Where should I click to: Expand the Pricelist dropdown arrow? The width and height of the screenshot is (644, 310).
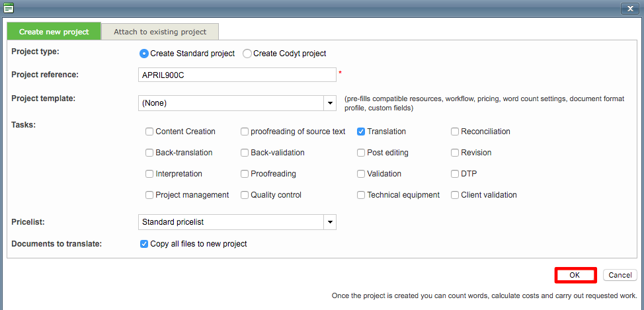point(329,222)
